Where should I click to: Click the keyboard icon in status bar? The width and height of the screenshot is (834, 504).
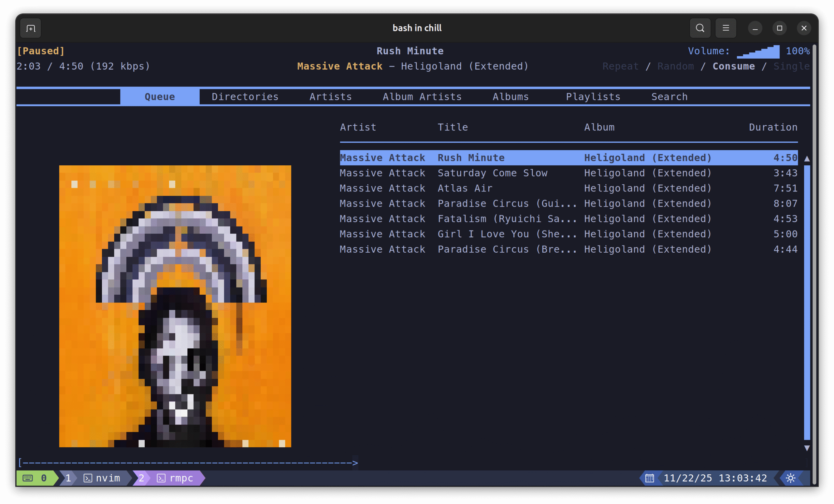pyautogui.click(x=28, y=478)
